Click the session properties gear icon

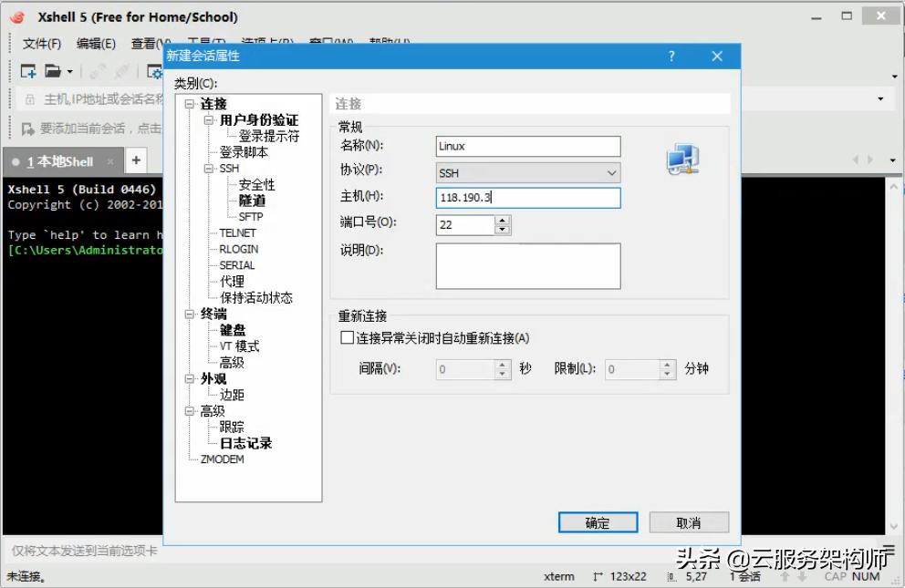click(153, 72)
